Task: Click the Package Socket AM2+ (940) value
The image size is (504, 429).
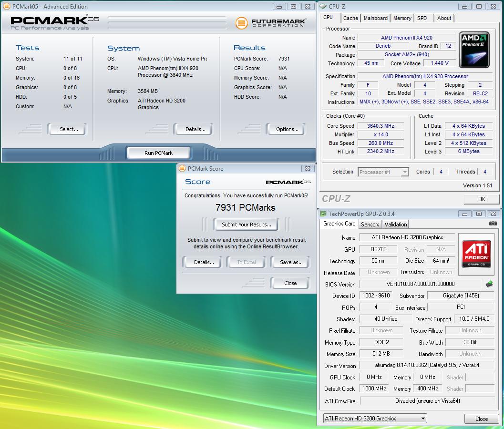Action: click(x=407, y=55)
